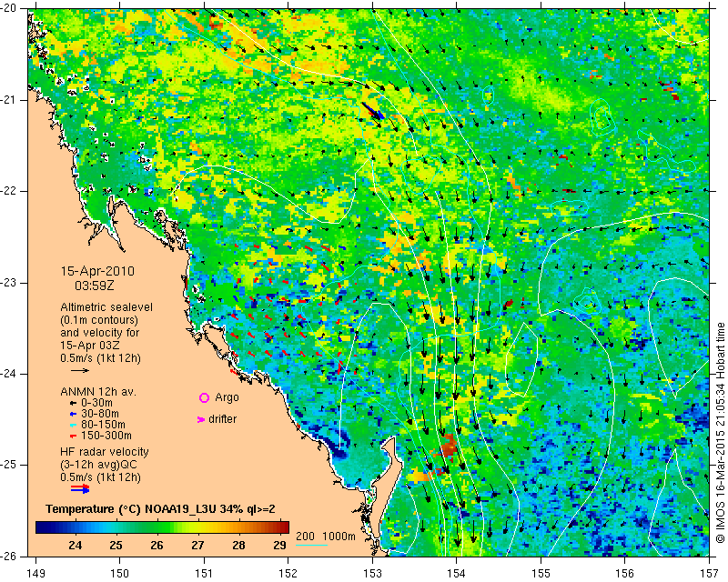The width and height of the screenshot is (728, 582).
Task: Click the date text "15-Apr-2010"
Action: [97, 271]
